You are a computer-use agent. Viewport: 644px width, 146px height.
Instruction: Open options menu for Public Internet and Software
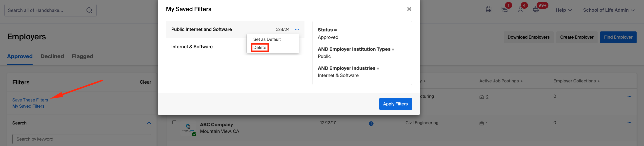297,29
